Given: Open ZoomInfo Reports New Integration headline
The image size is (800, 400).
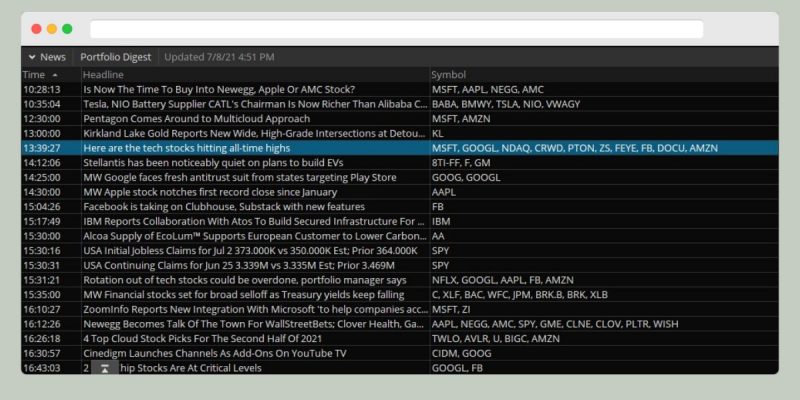Looking at the screenshot, I should click(256, 310).
